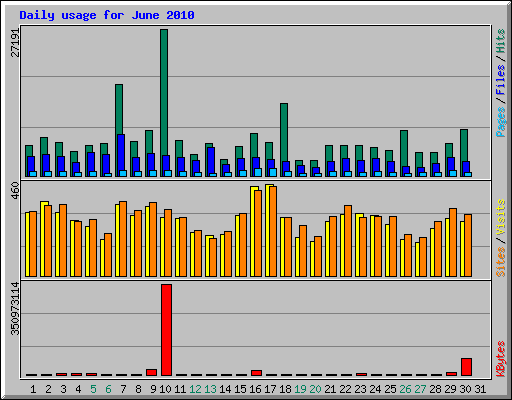Select the orange Sites bar for day 16
512x400 pixels.
(x=258, y=233)
